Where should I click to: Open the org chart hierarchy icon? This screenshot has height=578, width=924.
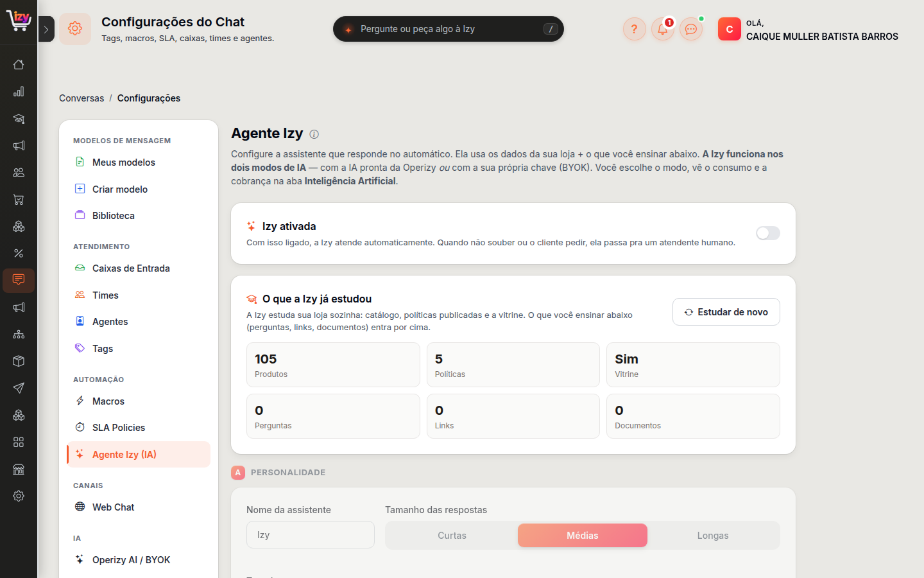pyautogui.click(x=19, y=334)
